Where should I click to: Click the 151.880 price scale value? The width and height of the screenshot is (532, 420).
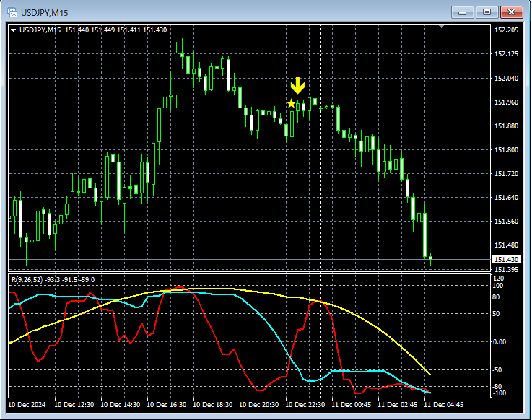(506, 126)
